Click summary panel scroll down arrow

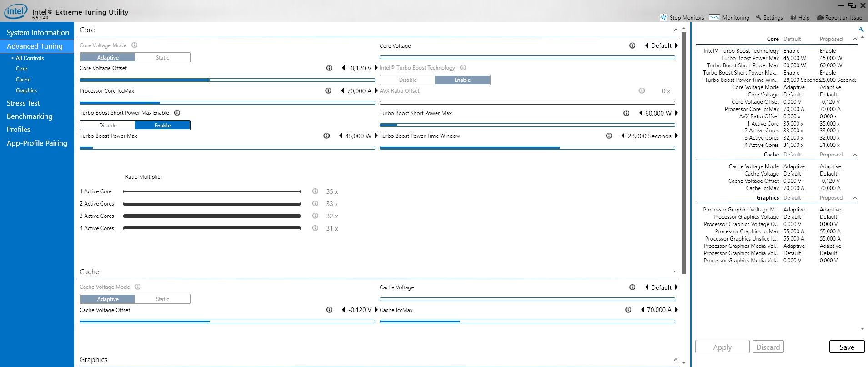point(863,329)
